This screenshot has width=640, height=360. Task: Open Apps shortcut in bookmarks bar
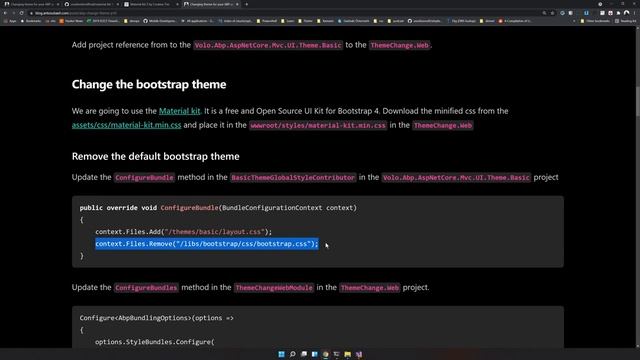[x=10, y=21]
